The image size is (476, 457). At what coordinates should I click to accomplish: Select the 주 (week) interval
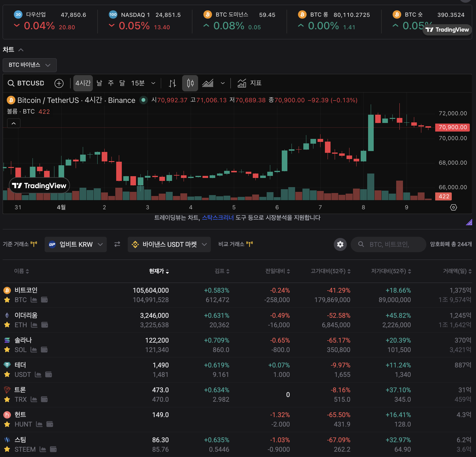click(111, 83)
